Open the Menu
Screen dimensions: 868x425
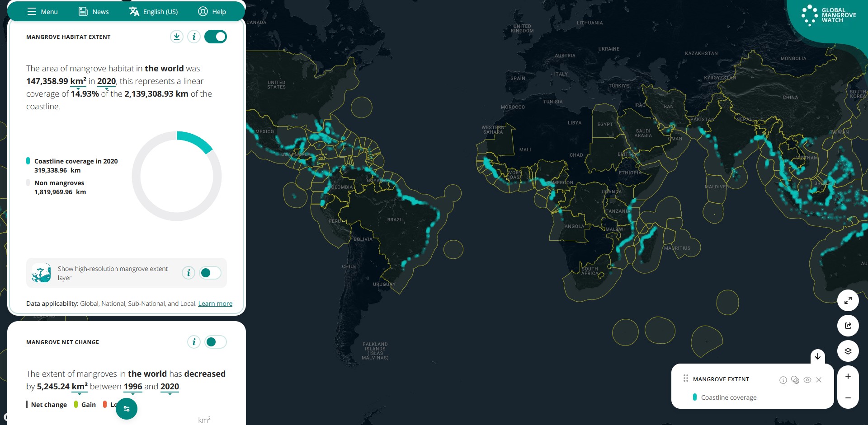(42, 11)
